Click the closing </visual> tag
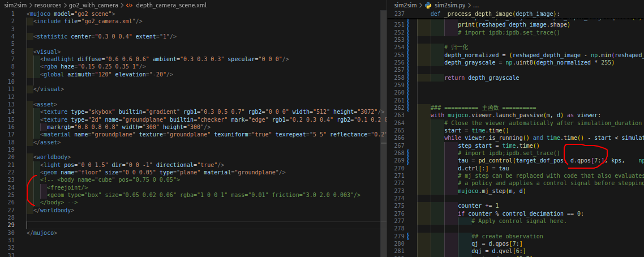The width and height of the screenshot is (644, 257). coord(49,89)
